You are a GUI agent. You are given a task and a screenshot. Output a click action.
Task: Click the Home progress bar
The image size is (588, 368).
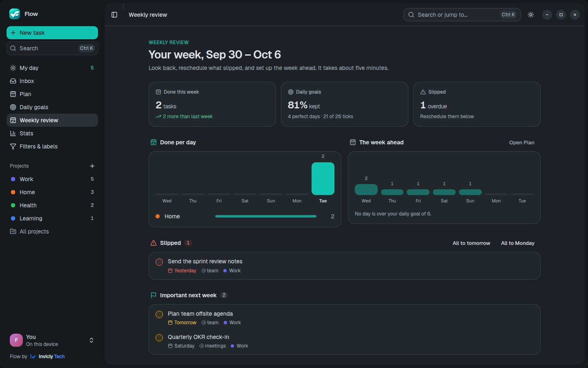click(x=266, y=216)
